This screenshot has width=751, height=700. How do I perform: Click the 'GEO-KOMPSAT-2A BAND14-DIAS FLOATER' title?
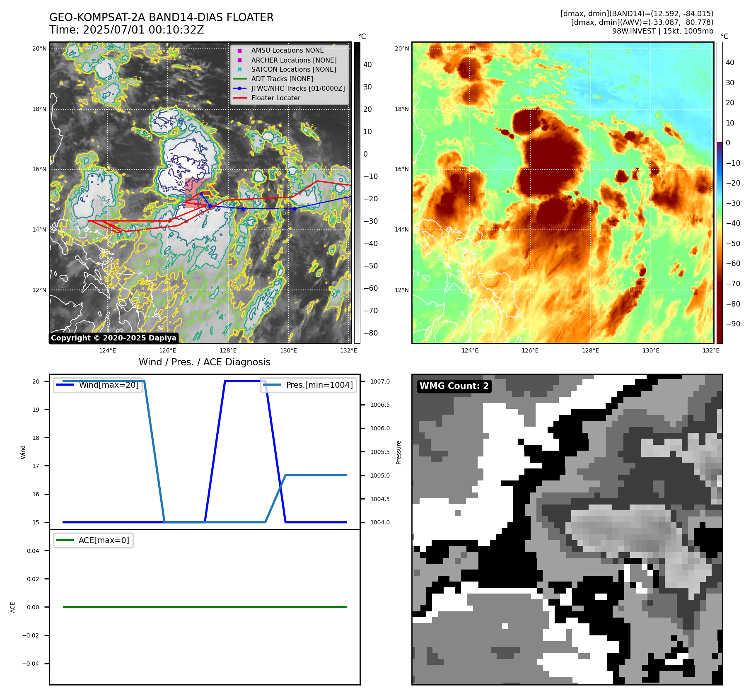pos(162,17)
